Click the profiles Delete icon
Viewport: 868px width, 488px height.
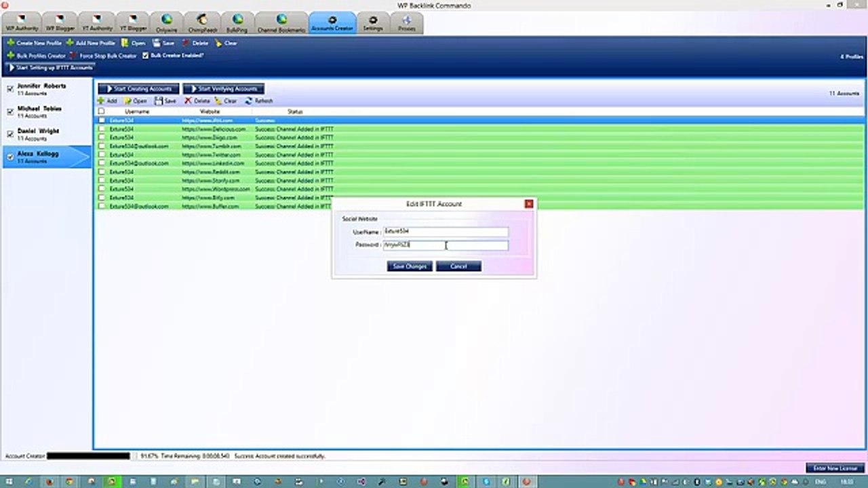[186, 43]
